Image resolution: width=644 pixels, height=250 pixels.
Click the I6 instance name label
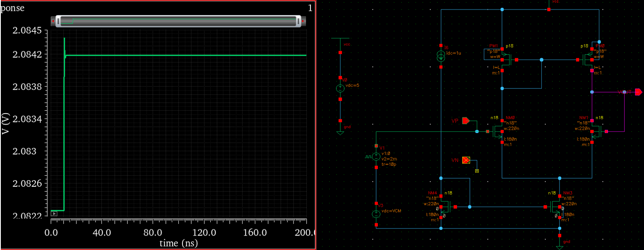pyautogui.click(x=447, y=48)
